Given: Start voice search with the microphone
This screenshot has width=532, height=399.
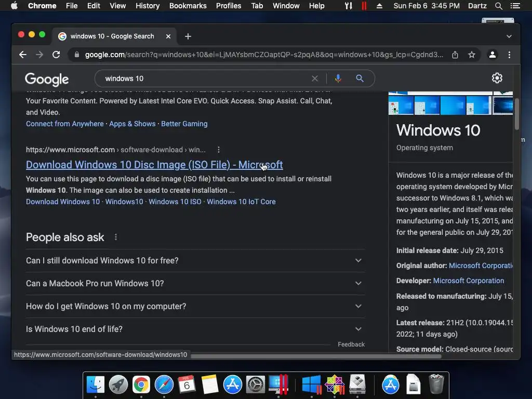Looking at the screenshot, I should pos(338,78).
